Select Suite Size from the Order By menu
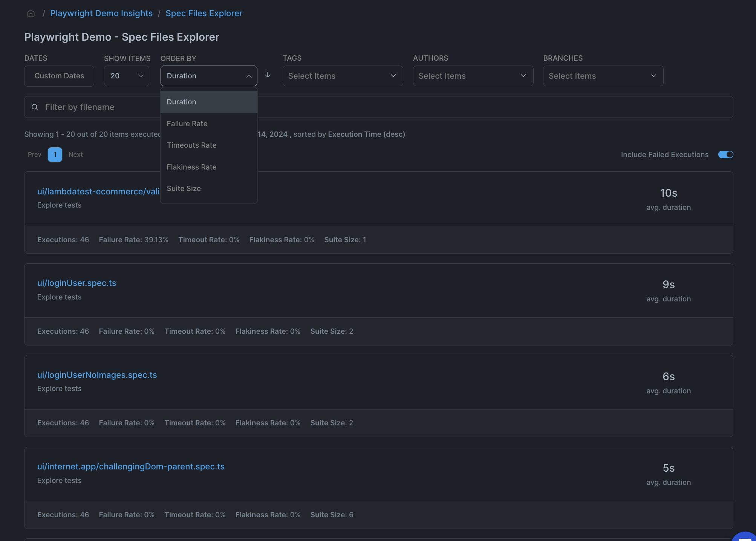Screen dimensions: 756x541 [184, 188]
